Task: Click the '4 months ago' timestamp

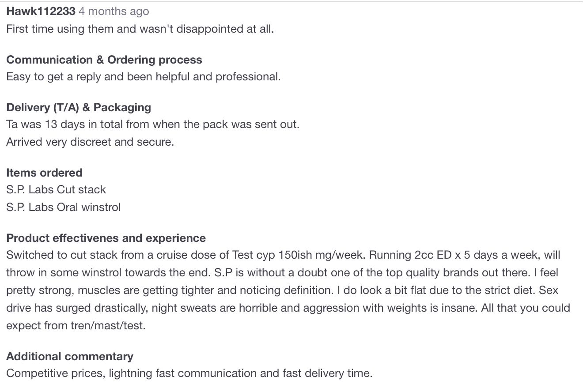Action: pyautogui.click(x=114, y=11)
